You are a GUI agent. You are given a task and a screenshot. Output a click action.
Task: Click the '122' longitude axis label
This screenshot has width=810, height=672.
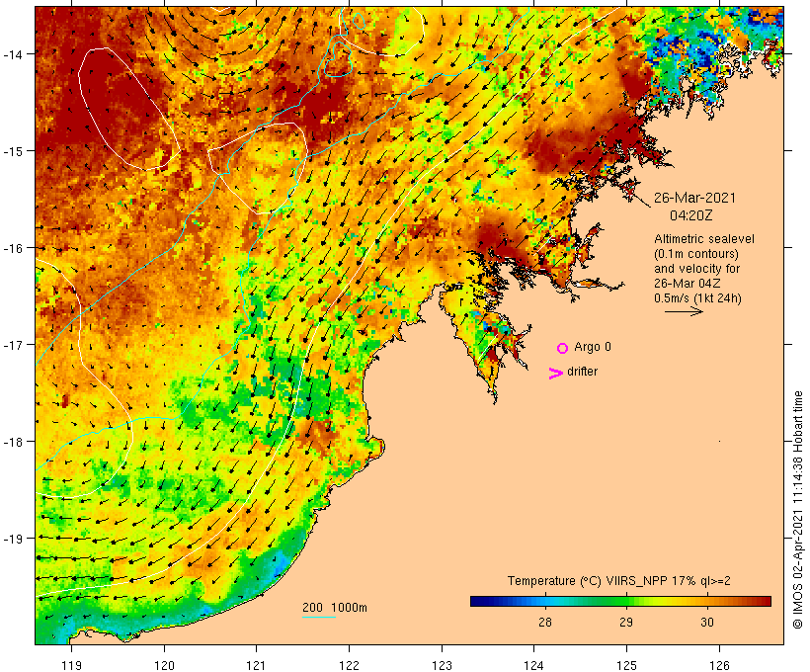coord(350,665)
